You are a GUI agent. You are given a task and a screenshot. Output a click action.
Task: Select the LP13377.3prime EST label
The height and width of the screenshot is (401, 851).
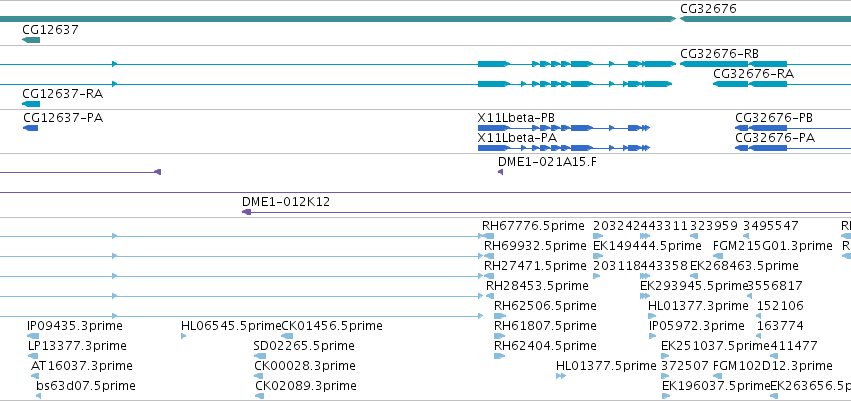77,346
